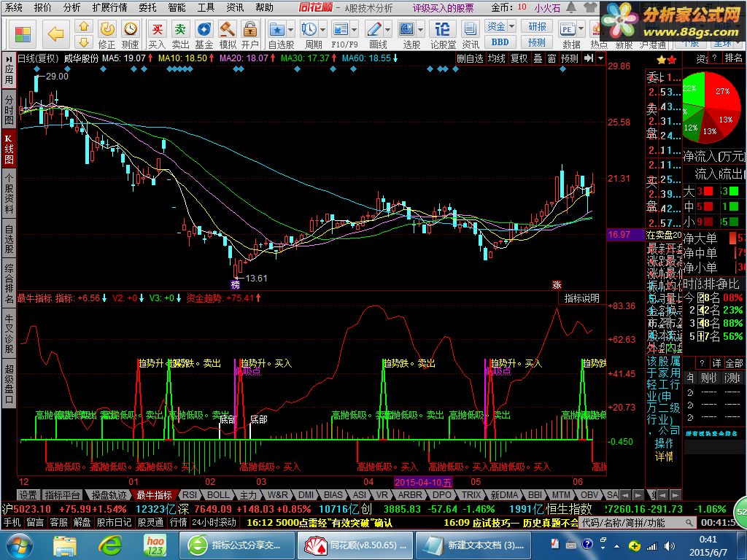Expand the 画线 dropdown arrow
The height and width of the screenshot is (560, 747).
[x=387, y=30]
